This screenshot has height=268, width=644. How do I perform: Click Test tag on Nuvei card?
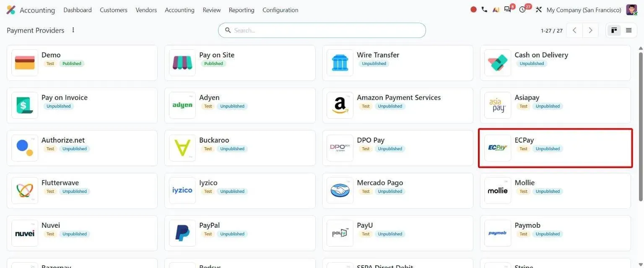(x=50, y=234)
